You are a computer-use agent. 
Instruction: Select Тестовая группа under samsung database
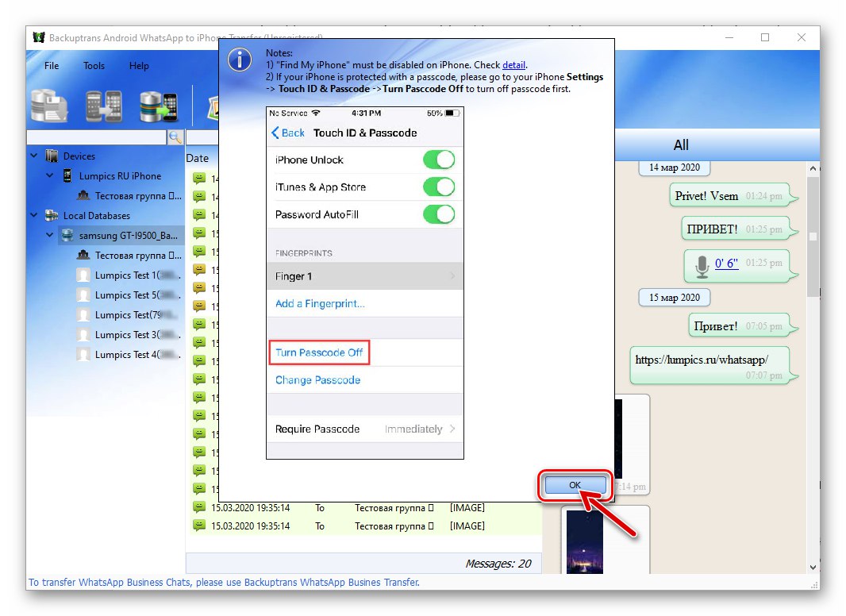point(138,256)
